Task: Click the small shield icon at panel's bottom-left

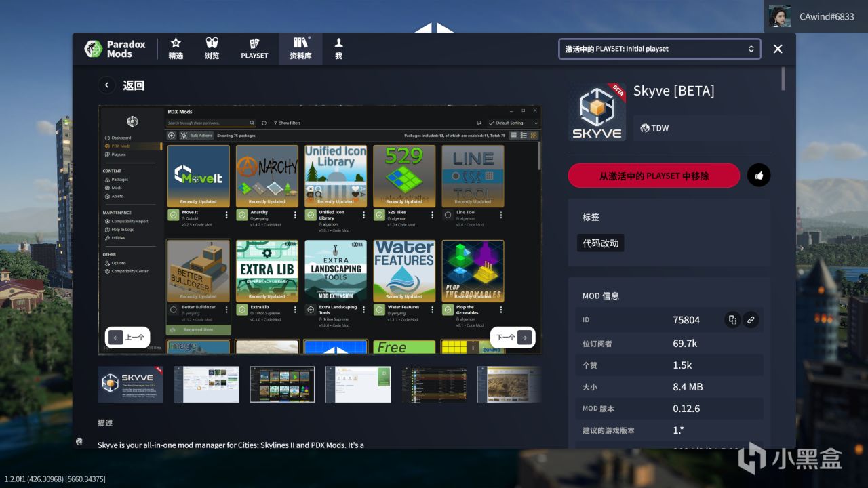Action: pos(79,441)
